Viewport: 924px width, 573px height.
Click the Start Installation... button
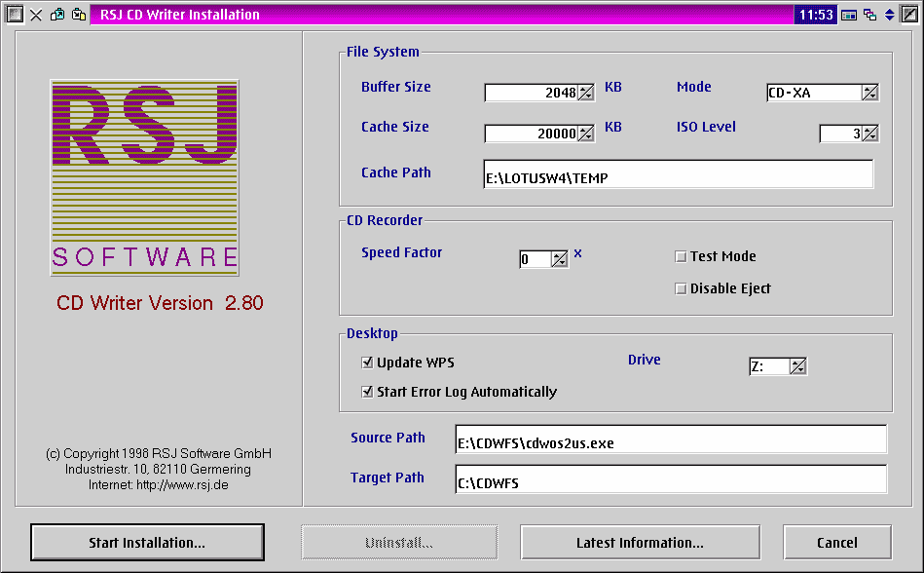click(147, 543)
